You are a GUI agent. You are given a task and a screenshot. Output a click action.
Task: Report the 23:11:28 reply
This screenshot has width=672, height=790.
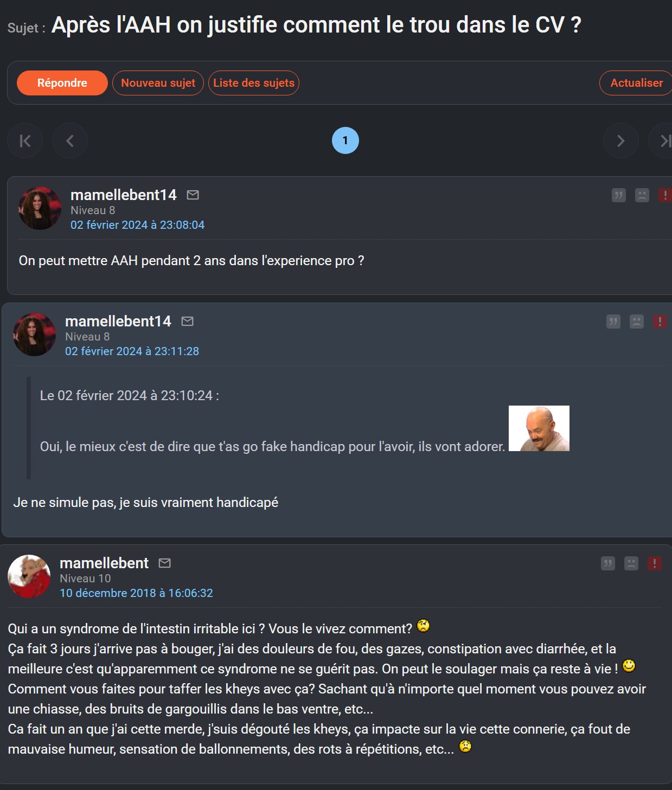[x=660, y=322]
